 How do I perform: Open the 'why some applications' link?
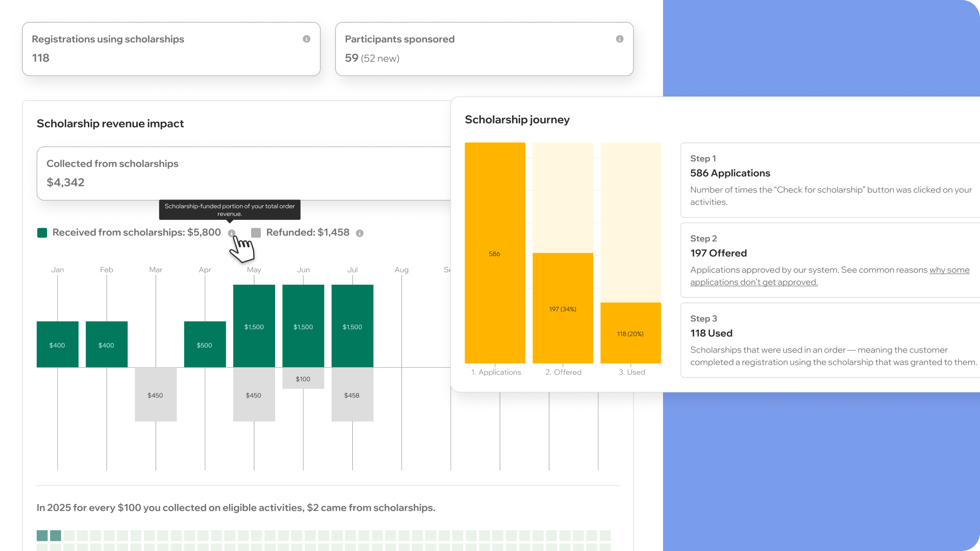tap(949, 270)
